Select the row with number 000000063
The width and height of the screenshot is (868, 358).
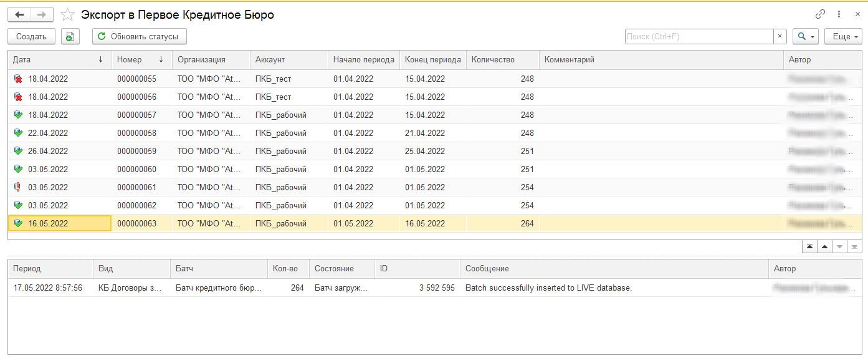[x=435, y=224]
